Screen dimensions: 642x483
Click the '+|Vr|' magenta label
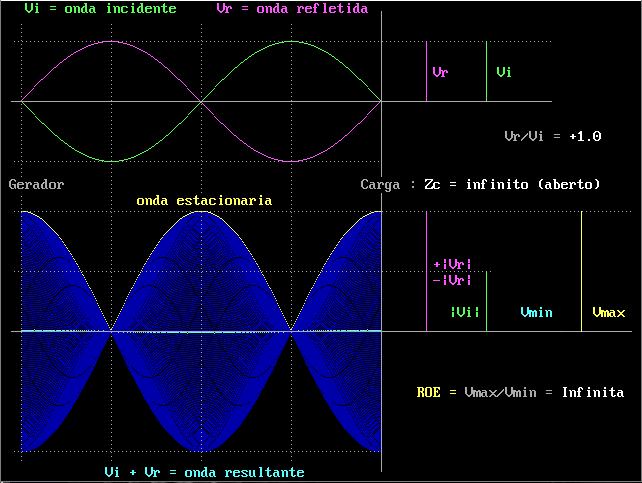click(452, 264)
